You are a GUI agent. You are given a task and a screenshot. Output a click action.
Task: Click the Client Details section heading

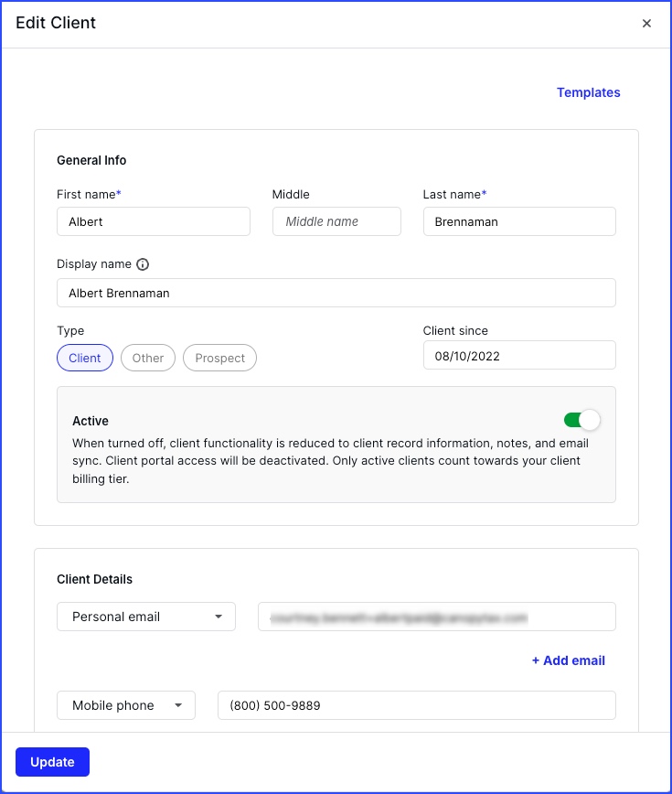tap(94, 579)
